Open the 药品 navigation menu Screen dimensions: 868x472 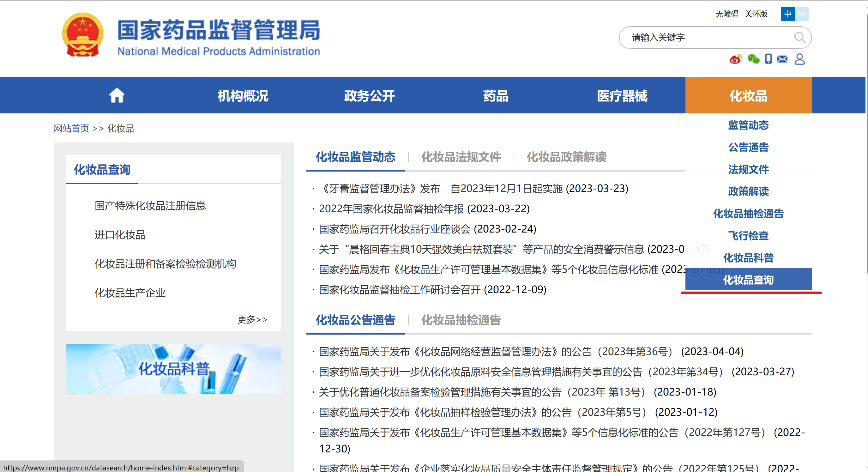click(x=495, y=95)
